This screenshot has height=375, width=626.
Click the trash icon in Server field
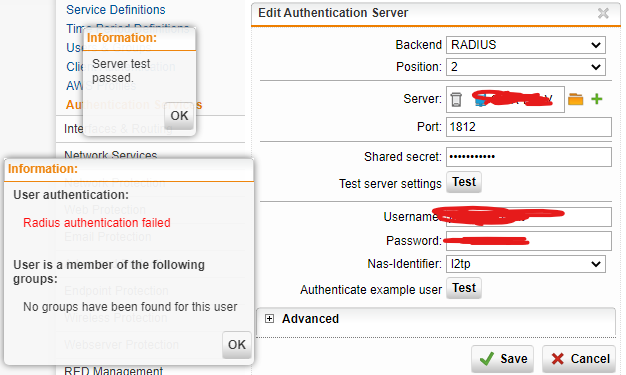[456, 99]
